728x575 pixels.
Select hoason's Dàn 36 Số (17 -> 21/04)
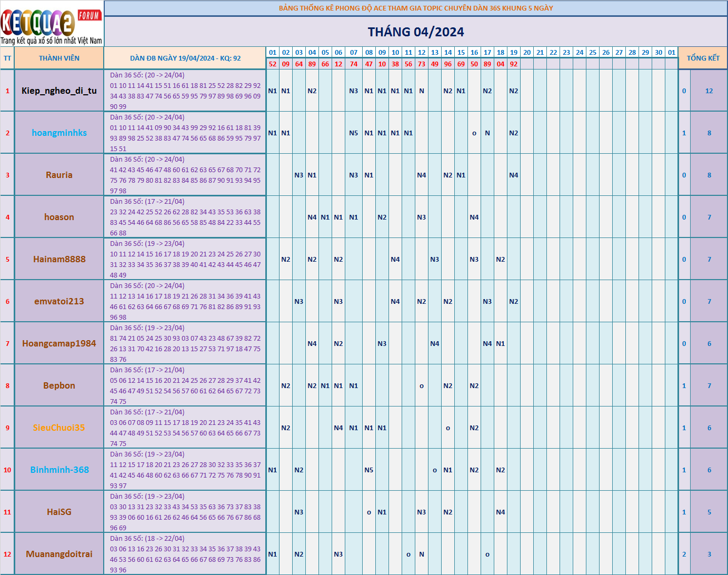[x=147, y=202]
